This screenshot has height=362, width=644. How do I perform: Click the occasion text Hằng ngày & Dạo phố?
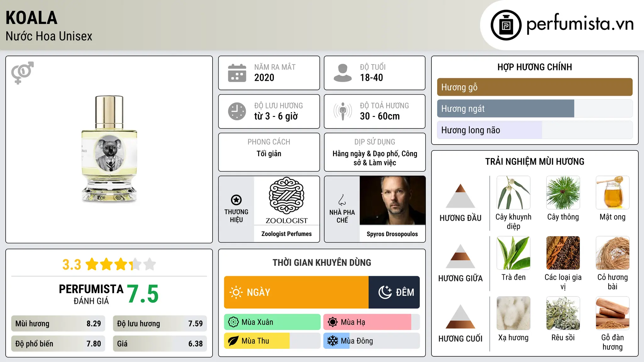click(x=366, y=154)
